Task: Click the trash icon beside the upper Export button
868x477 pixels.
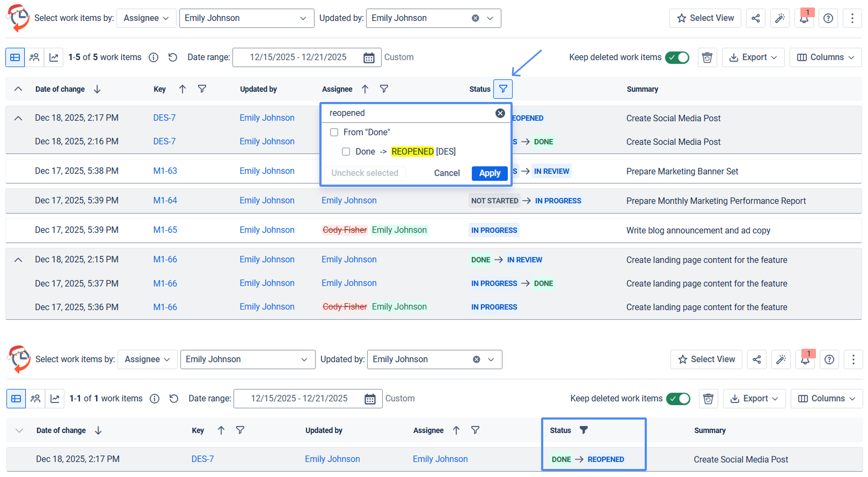Action: click(x=707, y=57)
